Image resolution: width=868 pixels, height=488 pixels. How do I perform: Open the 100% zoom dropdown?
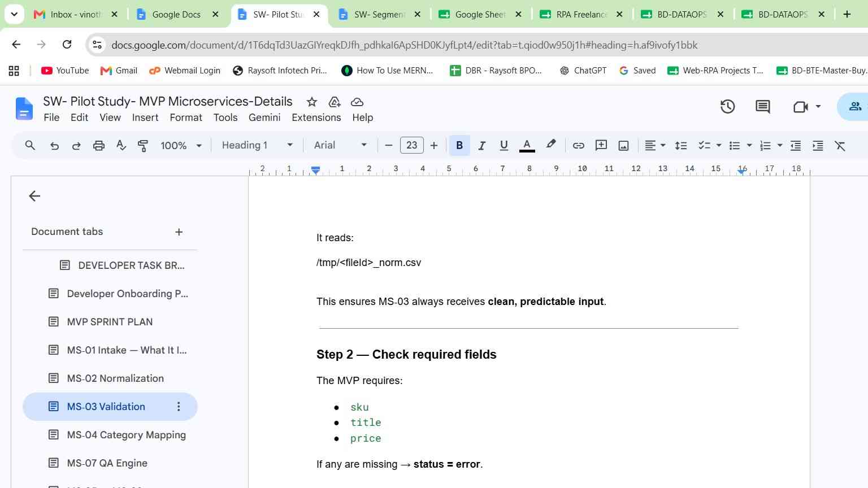pos(181,146)
